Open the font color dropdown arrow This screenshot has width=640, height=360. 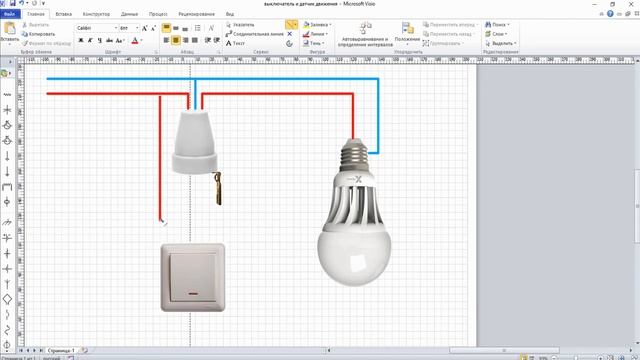tap(142, 40)
